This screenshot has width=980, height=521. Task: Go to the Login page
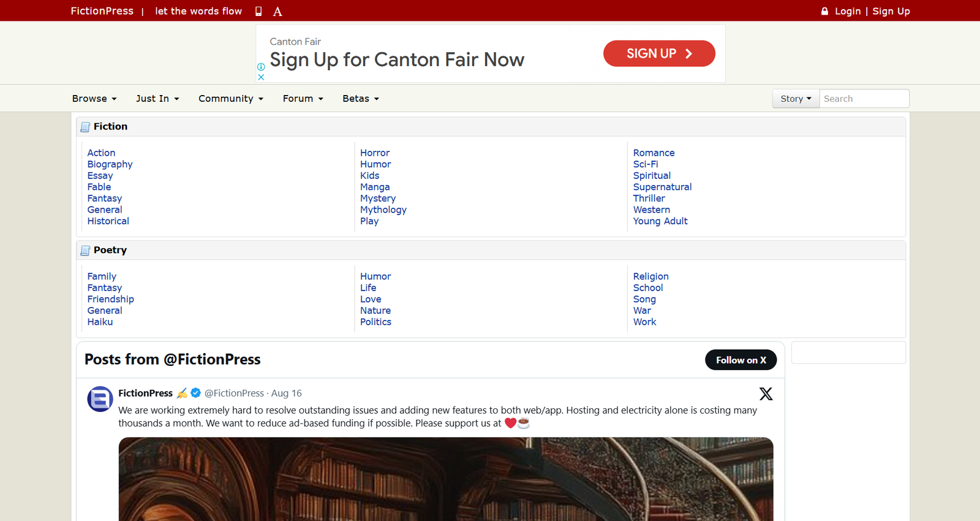tap(848, 11)
